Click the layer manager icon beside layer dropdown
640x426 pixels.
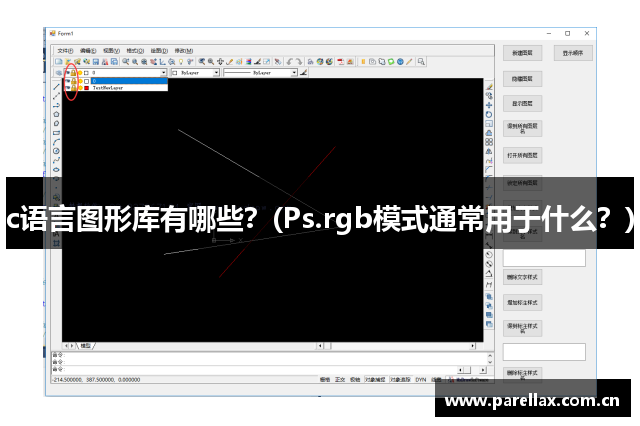point(59,73)
